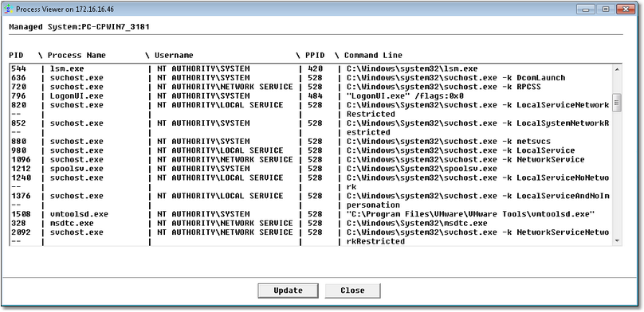Click PID 636 in the list
Image resolution: width=644 pixels, height=312 pixels.
18,77
